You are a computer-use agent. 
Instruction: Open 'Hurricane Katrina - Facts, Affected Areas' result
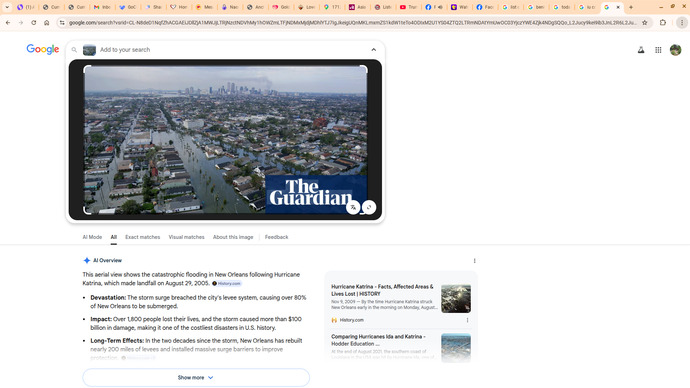click(x=382, y=290)
